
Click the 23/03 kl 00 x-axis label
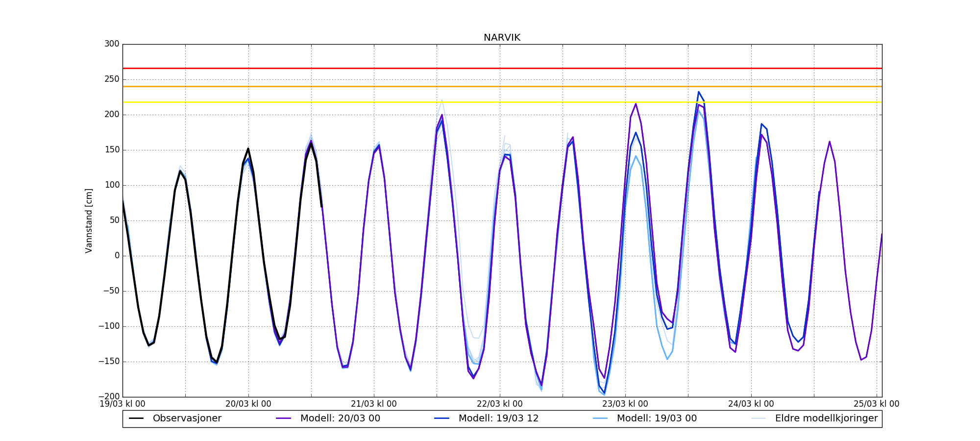(x=625, y=404)
